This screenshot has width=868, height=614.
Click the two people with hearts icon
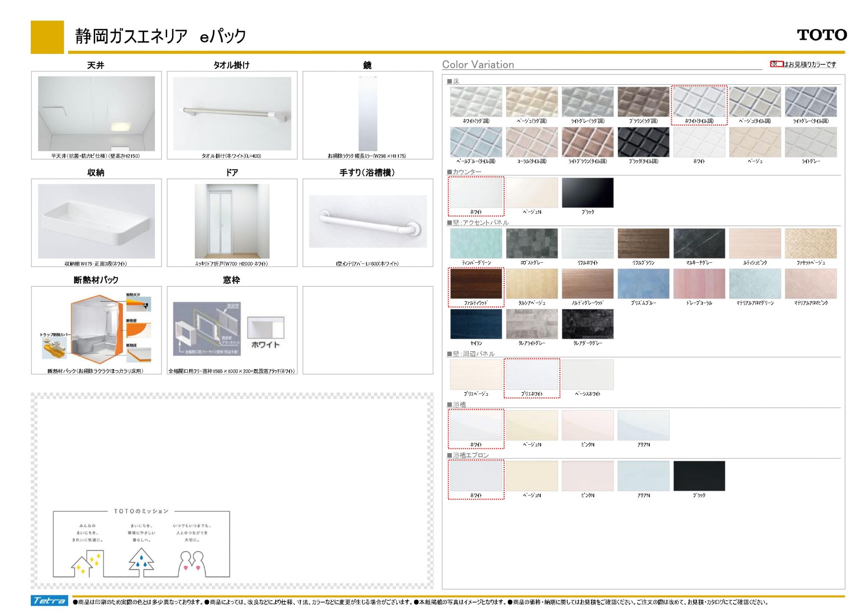coord(191,564)
